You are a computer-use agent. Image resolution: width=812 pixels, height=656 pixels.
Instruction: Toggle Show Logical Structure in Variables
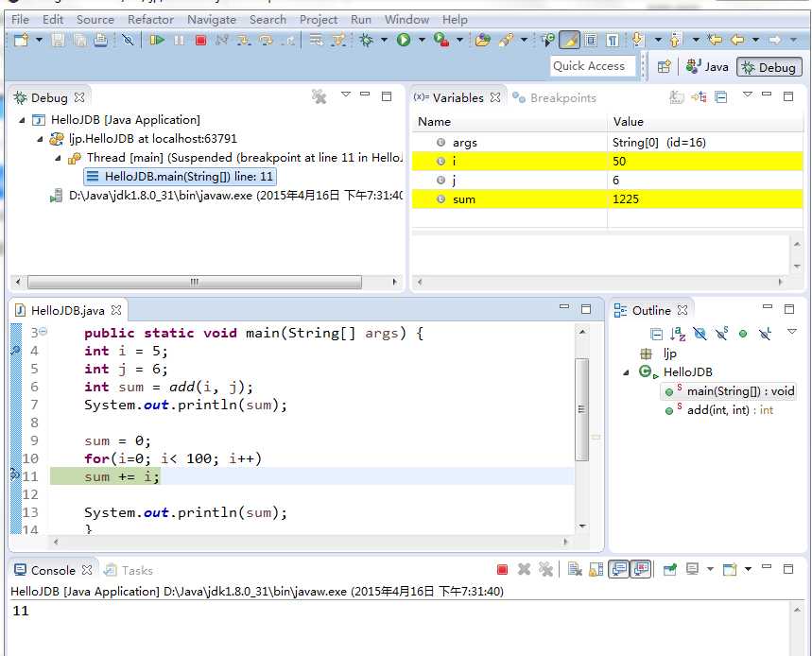coord(699,96)
